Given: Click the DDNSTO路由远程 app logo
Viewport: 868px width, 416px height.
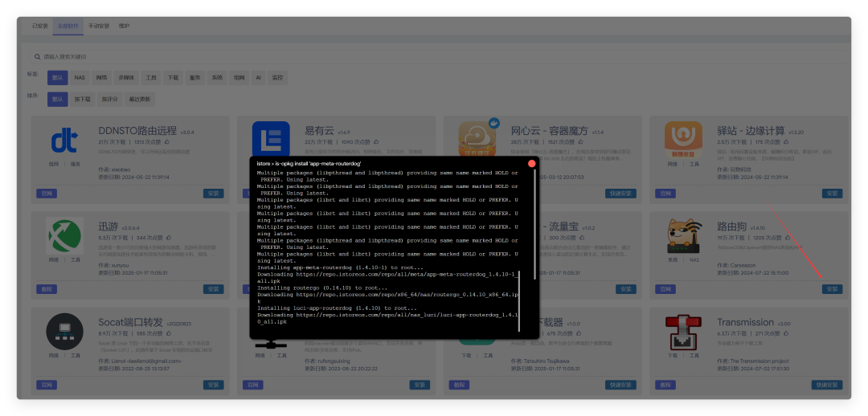Looking at the screenshot, I should pos(65,141).
